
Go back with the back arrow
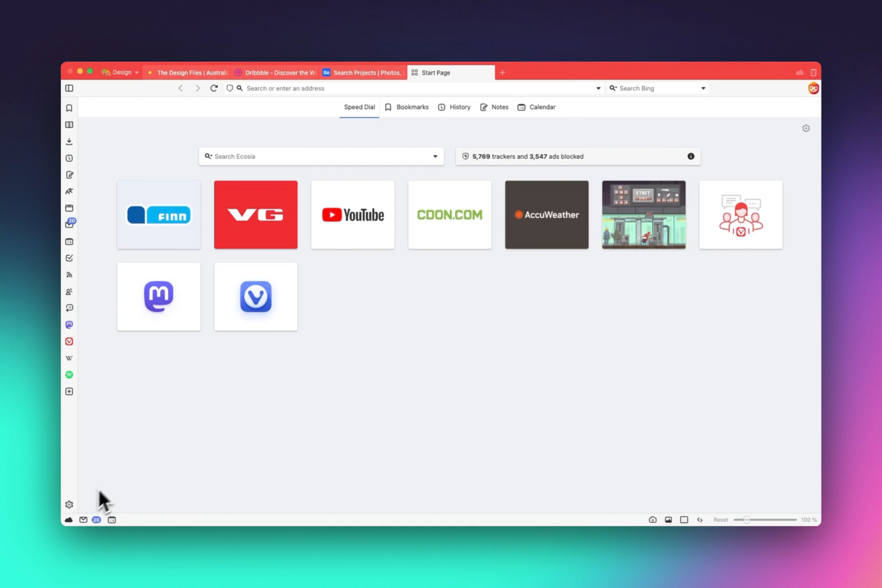pyautogui.click(x=181, y=88)
